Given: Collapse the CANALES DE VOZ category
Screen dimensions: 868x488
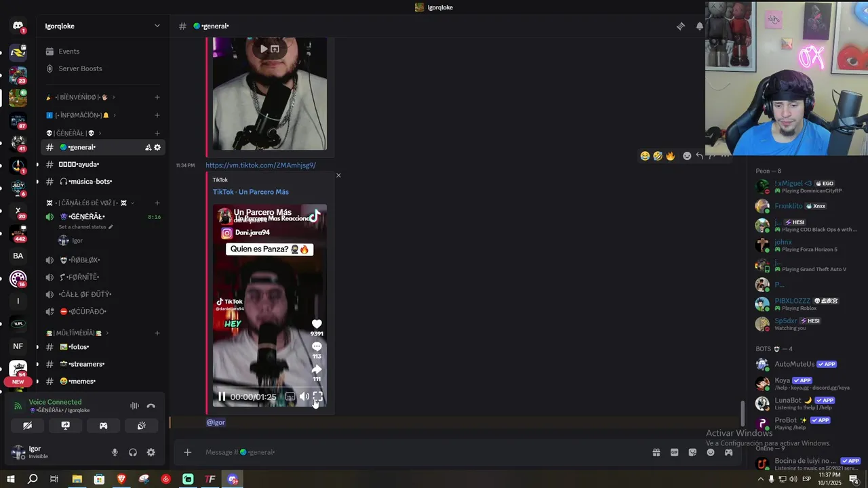Looking at the screenshot, I should 90,203.
